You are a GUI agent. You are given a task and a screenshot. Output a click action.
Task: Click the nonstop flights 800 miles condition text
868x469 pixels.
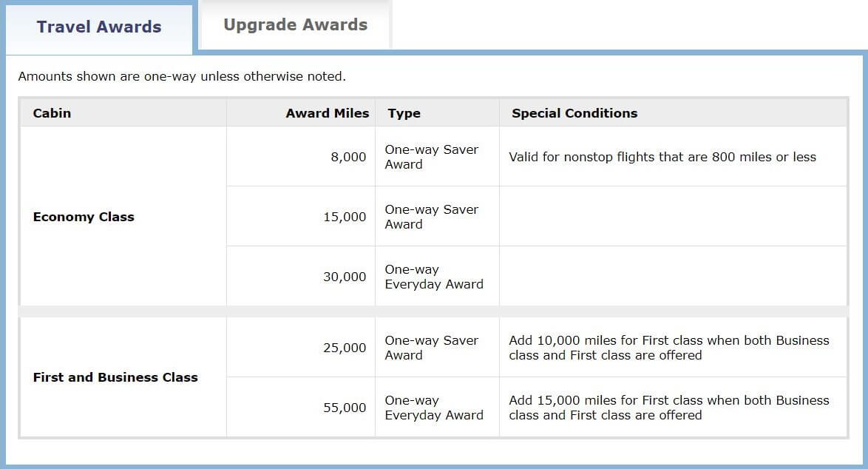point(662,157)
